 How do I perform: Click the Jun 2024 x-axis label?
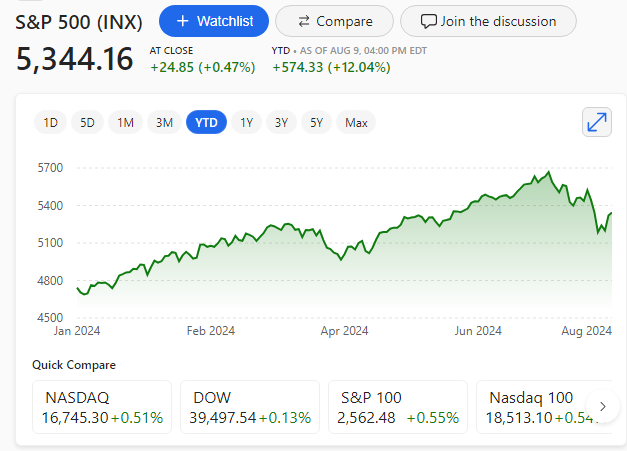pyautogui.click(x=478, y=331)
